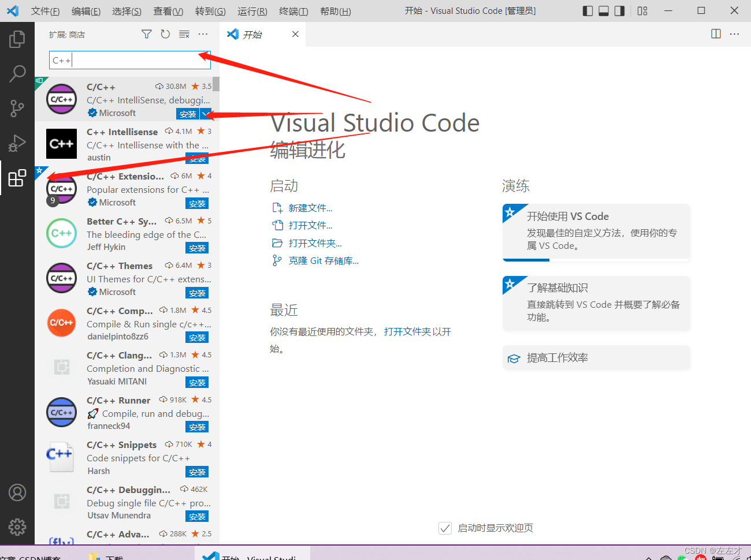Viewport: 751px width, 560px height.
Task: Open the 选择(S) menu
Action: point(127,11)
